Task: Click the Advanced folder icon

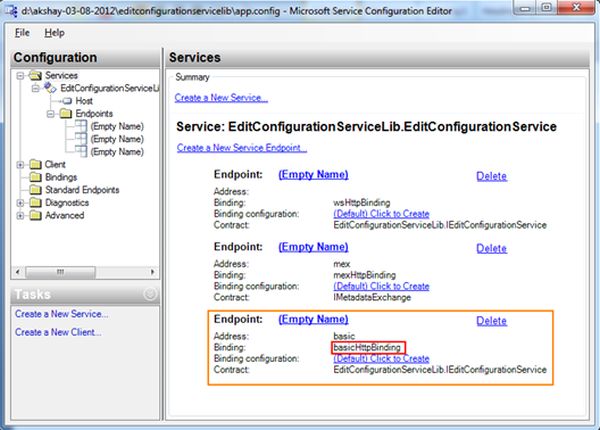Action: coord(35,215)
